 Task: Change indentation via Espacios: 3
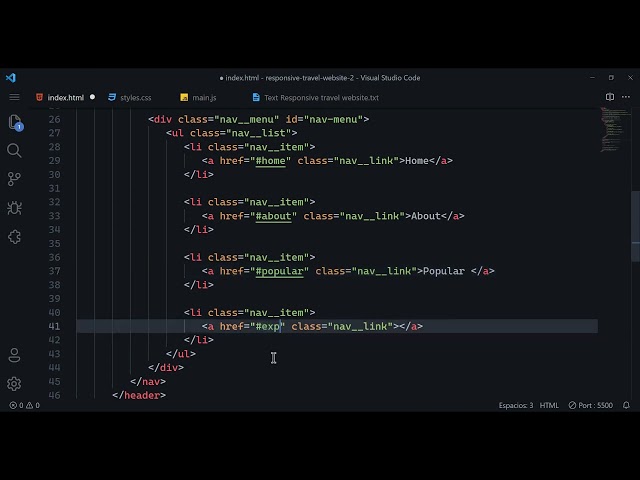click(516, 405)
